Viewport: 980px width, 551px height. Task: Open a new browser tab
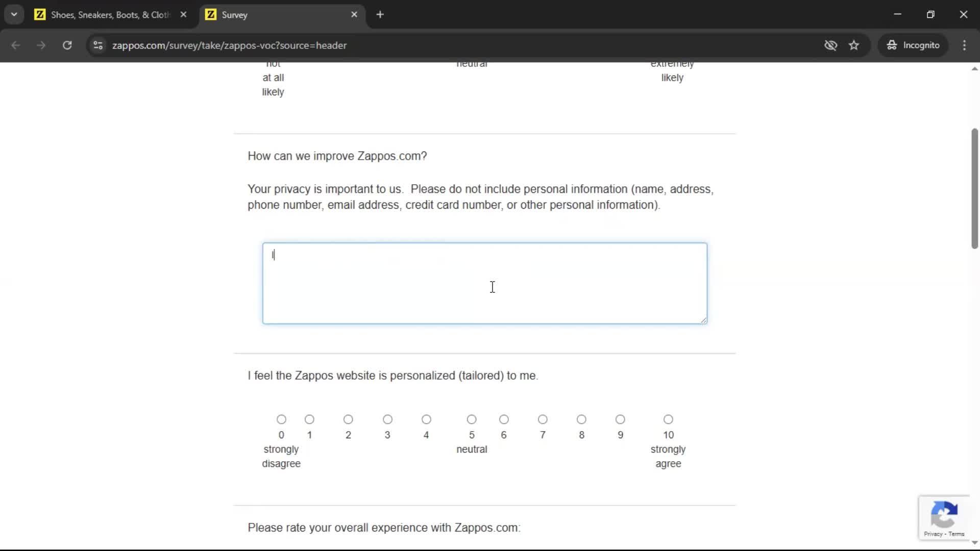380,15
